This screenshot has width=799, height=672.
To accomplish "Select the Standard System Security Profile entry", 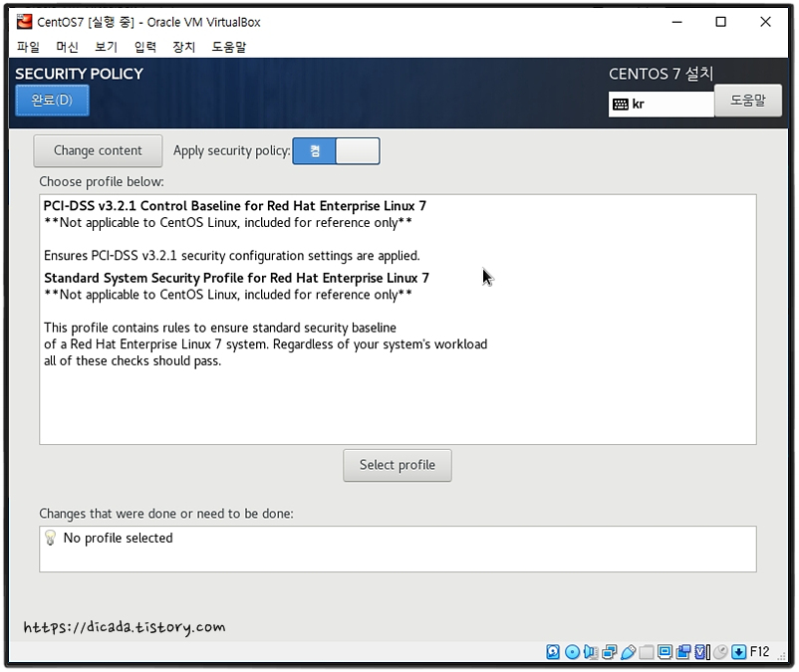I will tap(398, 320).
